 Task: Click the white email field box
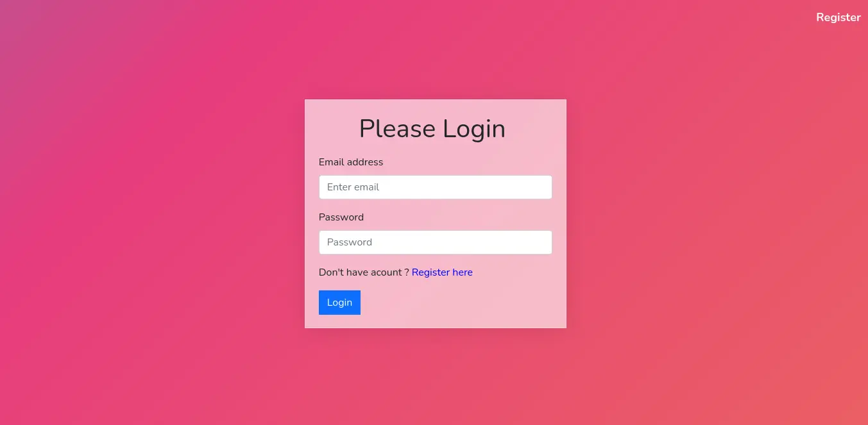[x=436, y=187]
